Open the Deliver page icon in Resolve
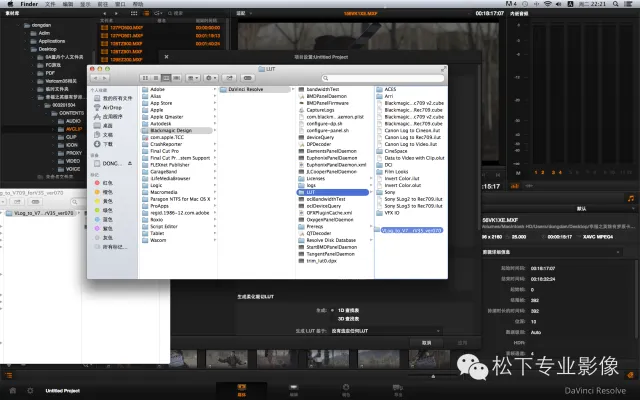 (x=398, y=390)
